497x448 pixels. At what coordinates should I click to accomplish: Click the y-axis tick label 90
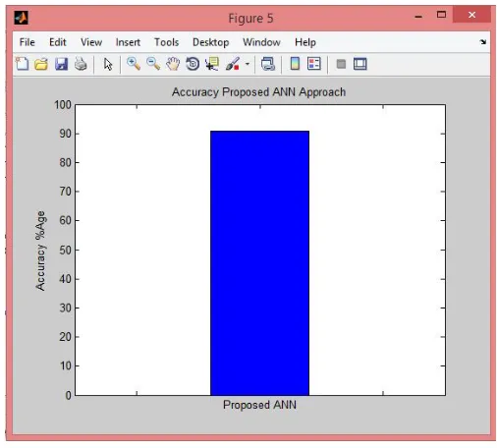(66, 134)
